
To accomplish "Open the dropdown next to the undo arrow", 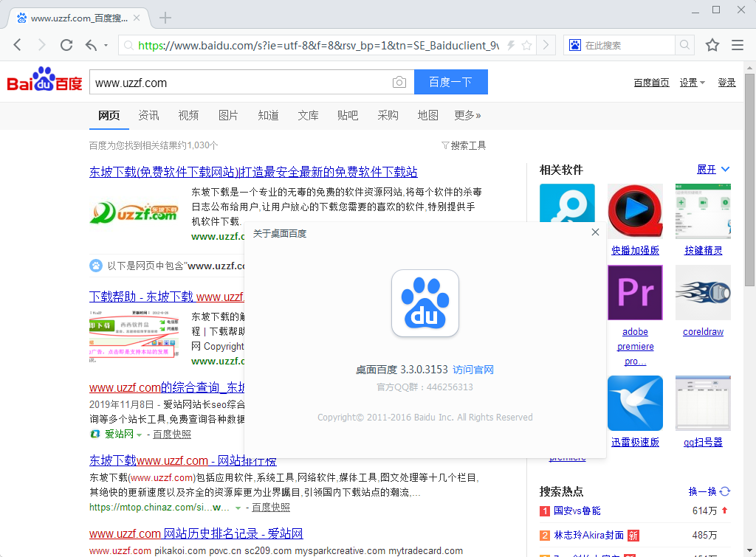I will coord(106,46).
